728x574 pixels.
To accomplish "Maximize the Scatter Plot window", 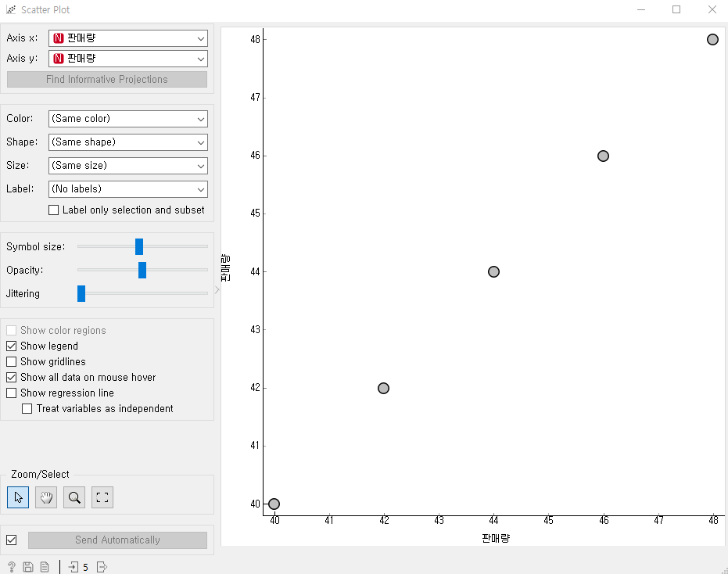I will pos(676,9).
